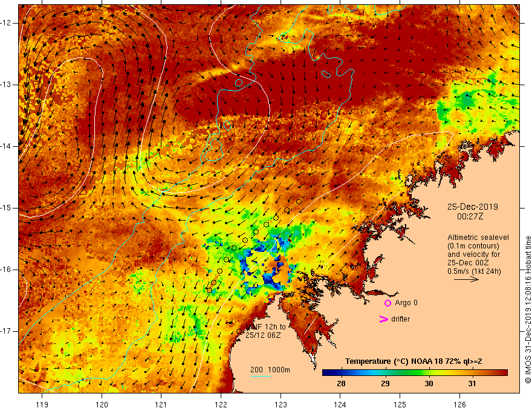
Task: Click the longitude axis label 125
Action: [400, 404]
